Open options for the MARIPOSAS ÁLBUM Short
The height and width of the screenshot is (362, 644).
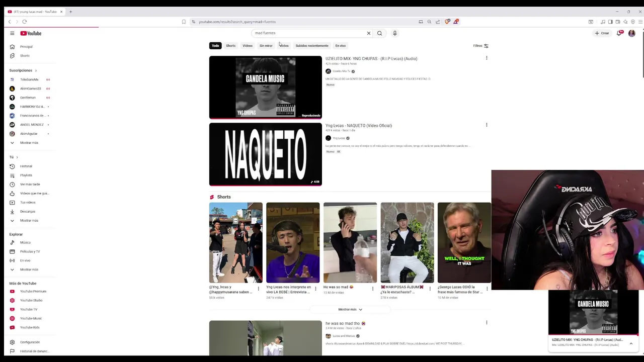pyautogui.click(x=430, y=289)
